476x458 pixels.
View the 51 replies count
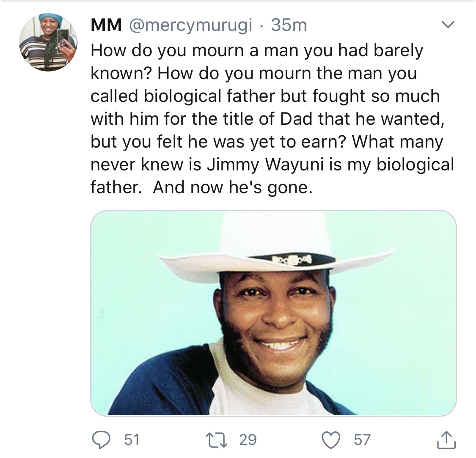pyautogui.click(x=132, y=440)
